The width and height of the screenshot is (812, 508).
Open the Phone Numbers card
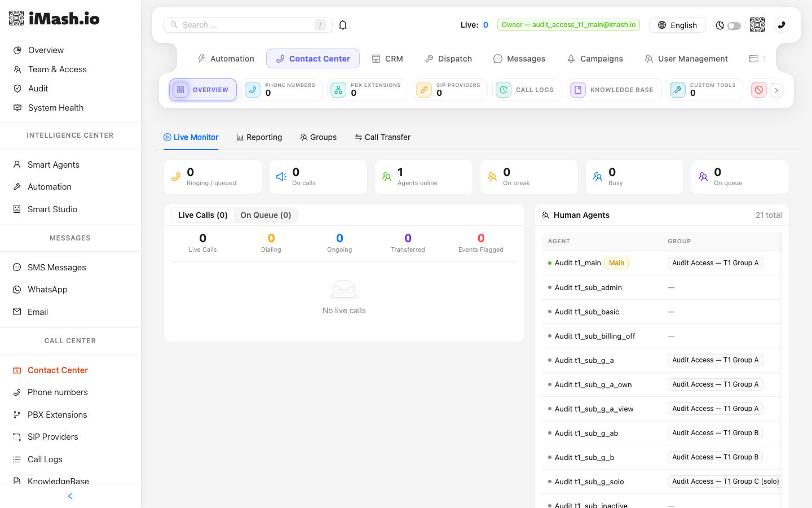282,90
